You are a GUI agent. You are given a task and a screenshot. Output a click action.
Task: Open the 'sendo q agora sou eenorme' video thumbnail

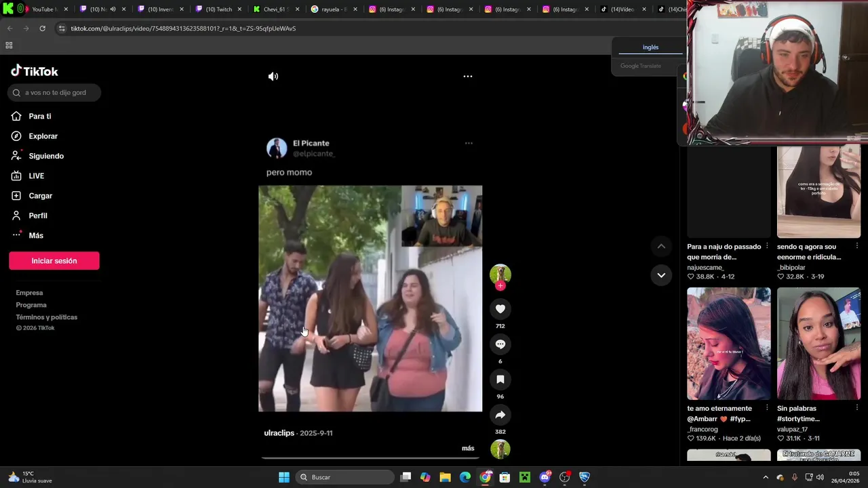818,192
